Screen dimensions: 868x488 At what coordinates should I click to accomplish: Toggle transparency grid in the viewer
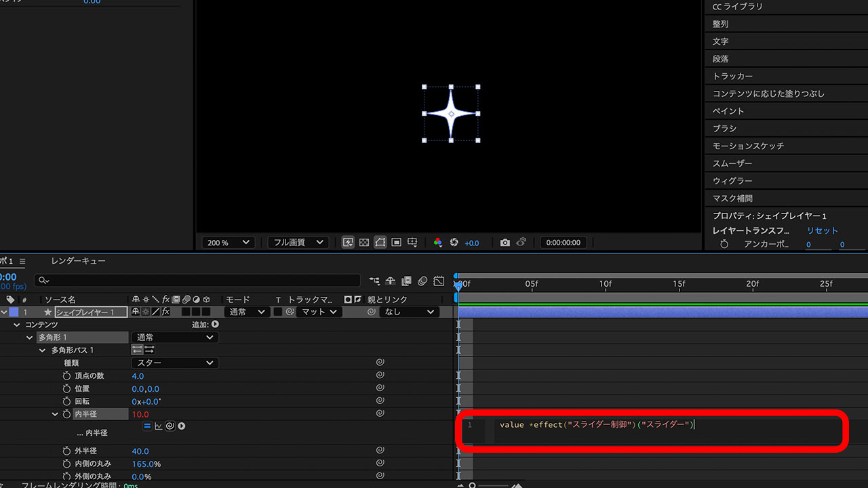point(364,243)
